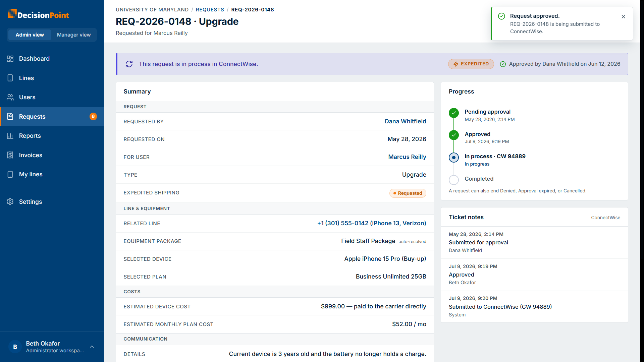Viewport: 644px width, 362px height.
Task: Click 'Submitted to ConnectWise (CW 94889)' note
Action: coord(500,307)
